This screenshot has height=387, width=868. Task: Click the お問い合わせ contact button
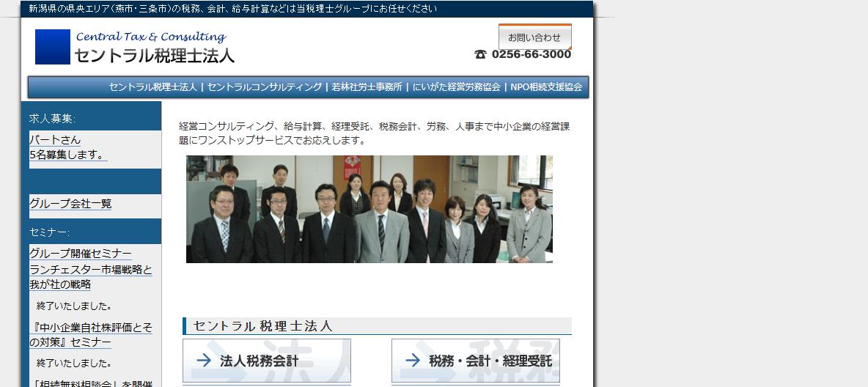click(534, 37)
